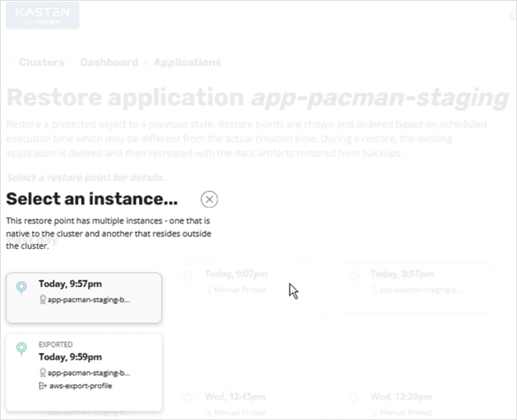This screenshot has height=420, width=517.
Task: Select background restore point Wed, 12:45pm
Action: [251, 404]
